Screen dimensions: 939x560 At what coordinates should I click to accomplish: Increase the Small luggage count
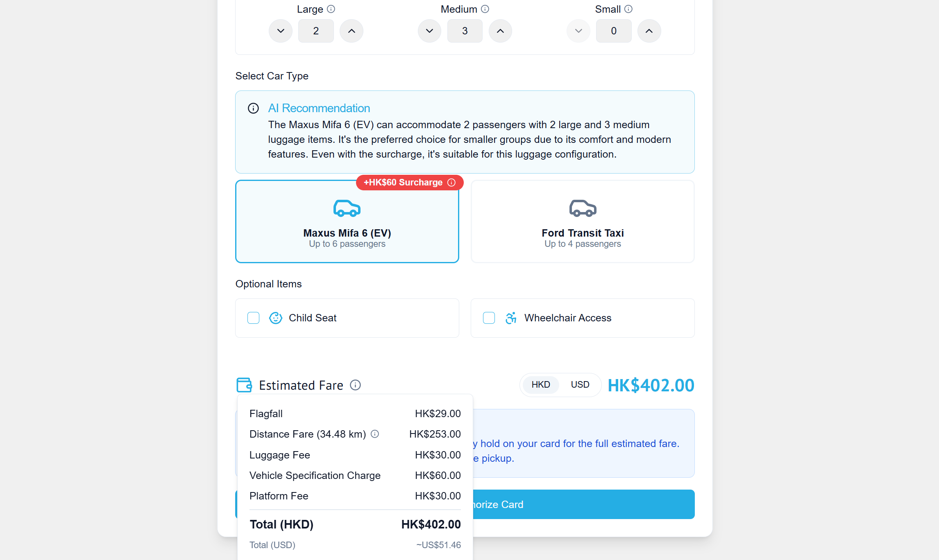pyautogui.click(x=649, y=31)
